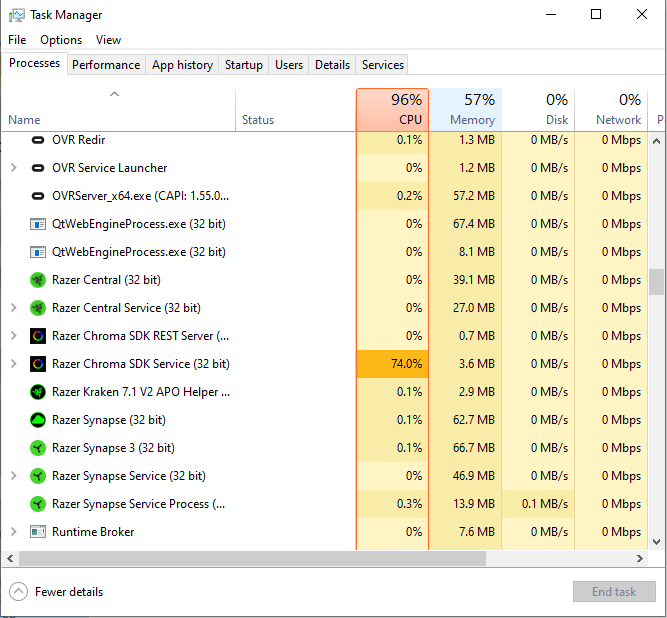Image resolution: width=667 pixels, height=618 pixels.
Task: Switch to the Details tab
Action: click(332, 65)
